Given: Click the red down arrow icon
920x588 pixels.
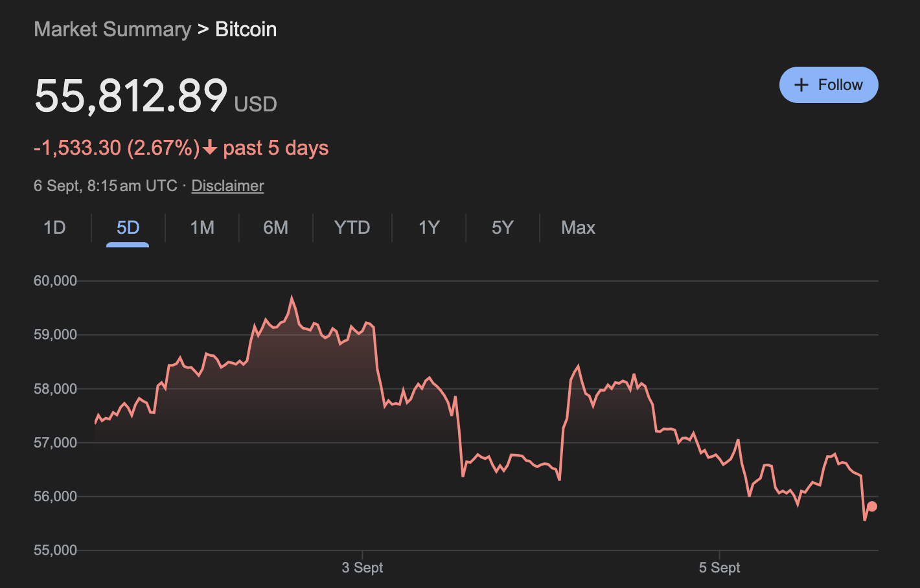Looking at the screenshot, I should [209, 148].
